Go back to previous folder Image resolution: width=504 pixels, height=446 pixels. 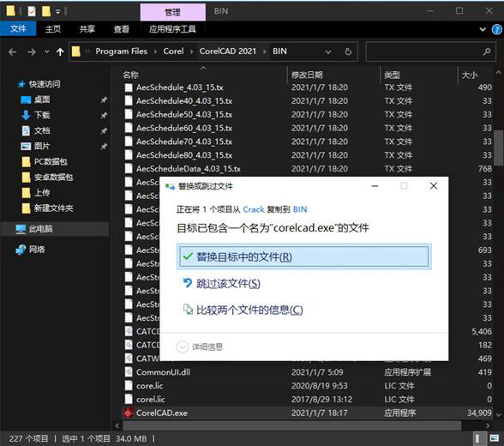click(13, 51)
